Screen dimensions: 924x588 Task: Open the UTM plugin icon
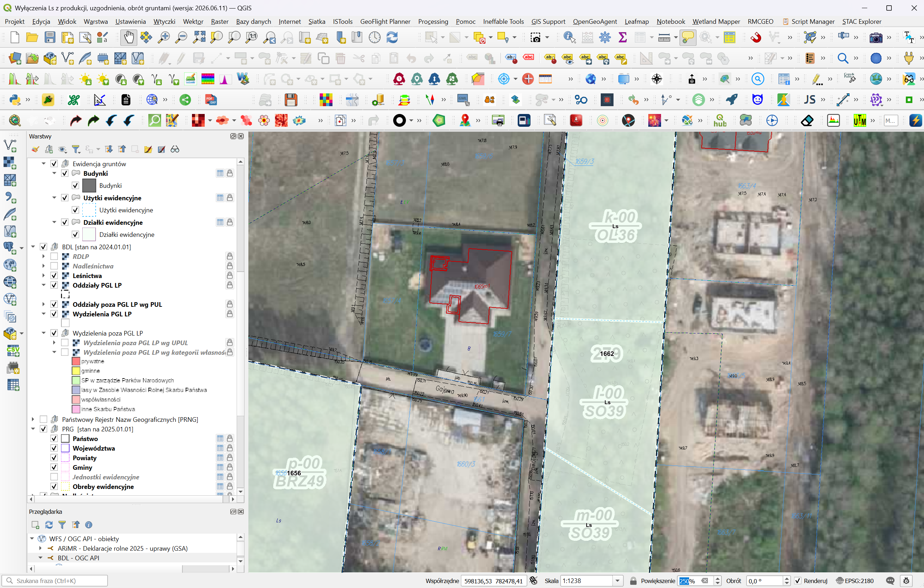click(x=859, y=121)
